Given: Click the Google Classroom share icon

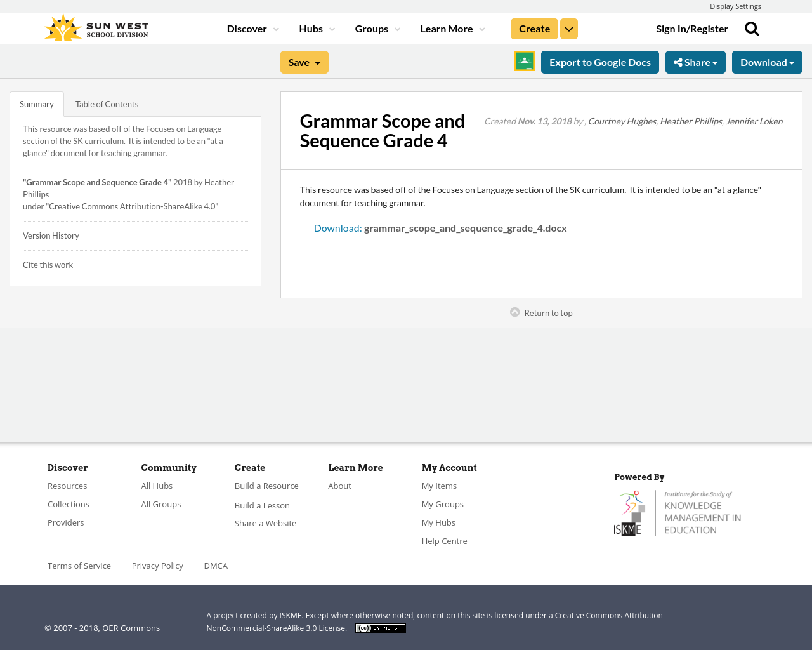Looking at the screenshot, I should pyautogui.click(x=524, y=61).
